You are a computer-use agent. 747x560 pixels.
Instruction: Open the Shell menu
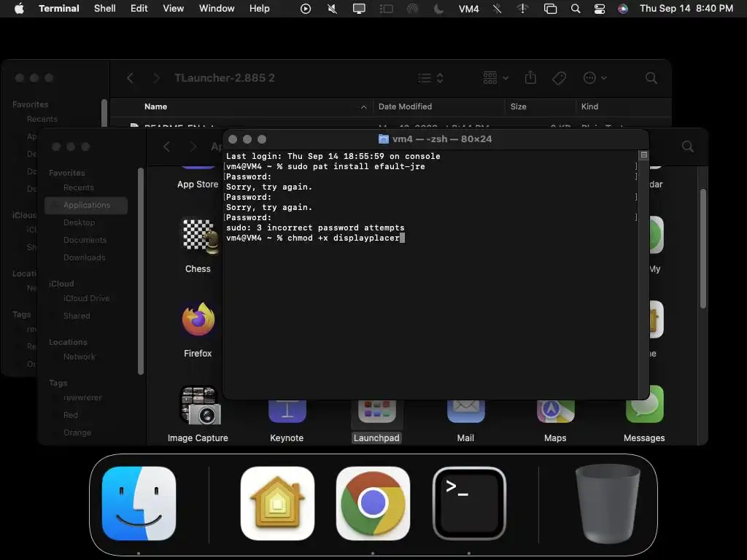pyautogui.click(x=105, y=9)
